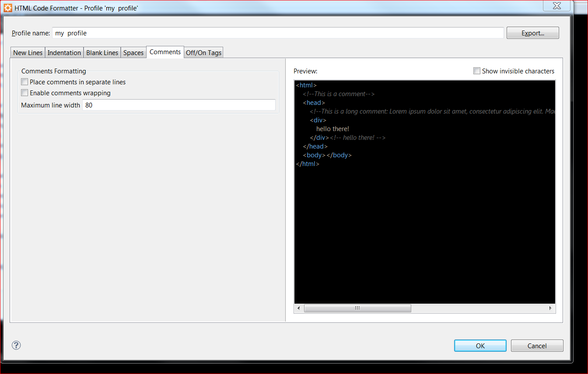Viewport: 588px width, 374px height.
Task: Click the '<div>' opening tag in preview
Action: [318, 120]
